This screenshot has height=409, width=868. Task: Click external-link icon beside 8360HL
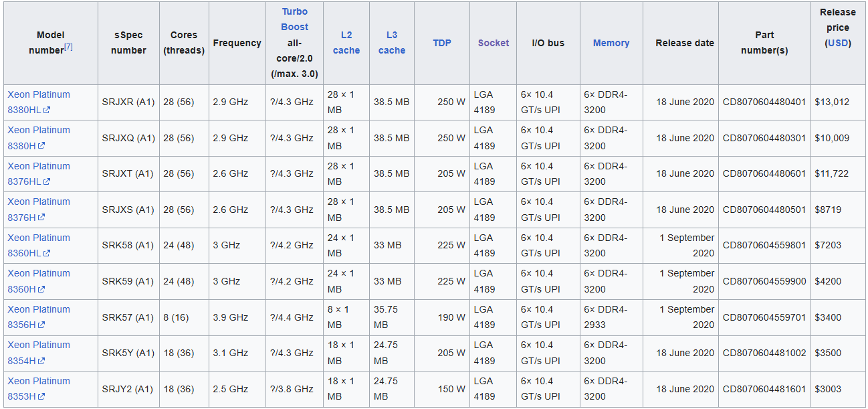click(x=47, y=254)
